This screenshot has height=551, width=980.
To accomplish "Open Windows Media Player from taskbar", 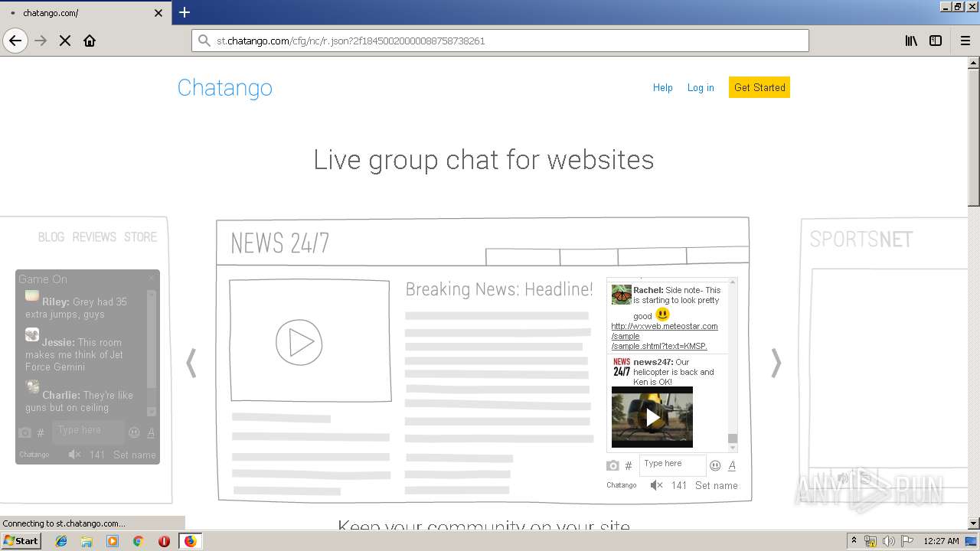I will (113, 541).
